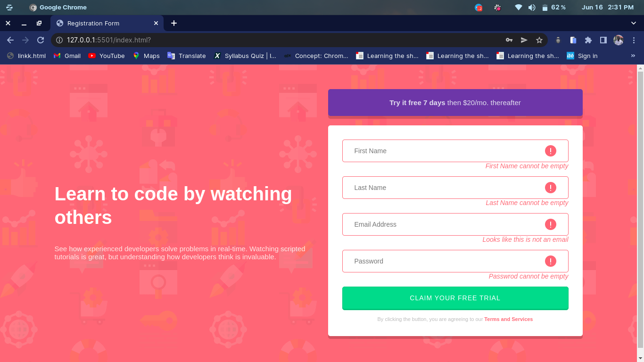Click inside the Password input field
The height and width of the screenshot is (362, 644).
coord(424,261)
